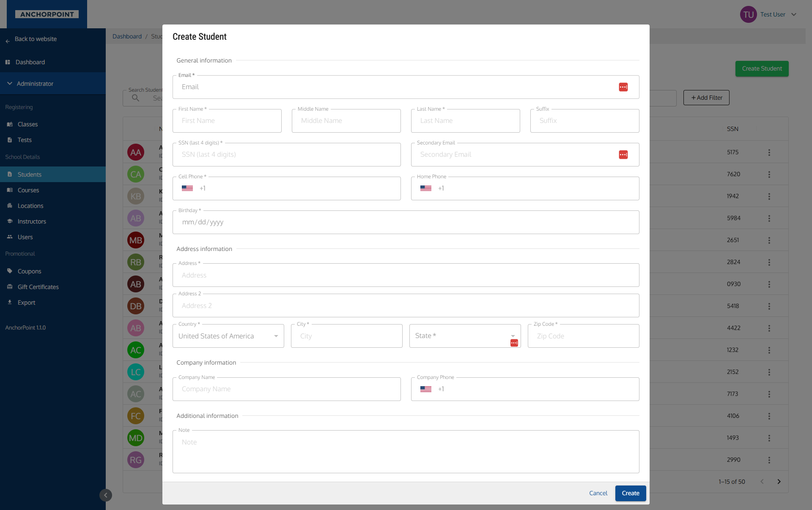This screenshot has height=510, width=812.
Task: Click the US flag in Company Phone field
Action: 425,389
